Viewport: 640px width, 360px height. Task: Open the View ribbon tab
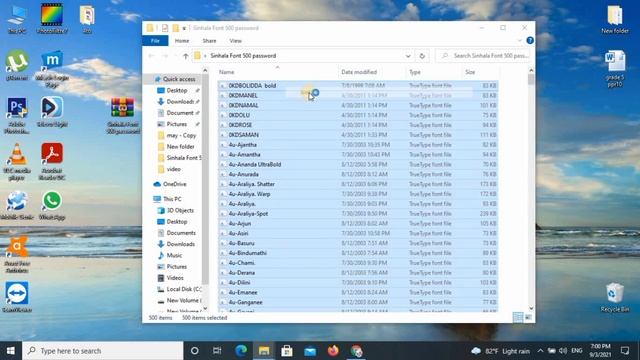click(x=236, y=41)
